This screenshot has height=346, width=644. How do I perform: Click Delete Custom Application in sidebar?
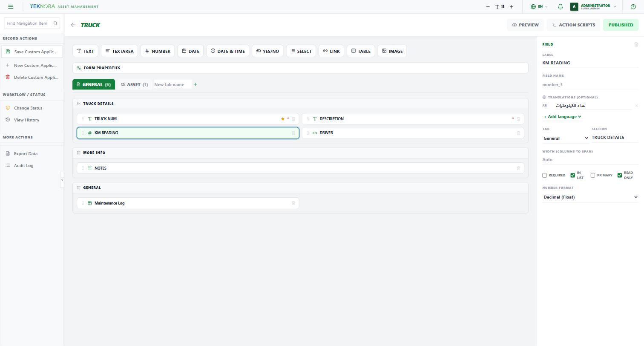32,77
